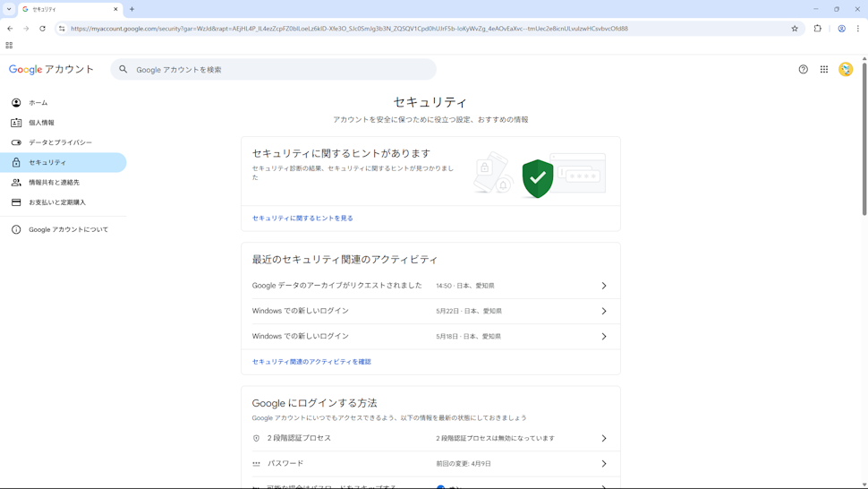
Task: Open the help question mark icon
Action: pos(803,69)
